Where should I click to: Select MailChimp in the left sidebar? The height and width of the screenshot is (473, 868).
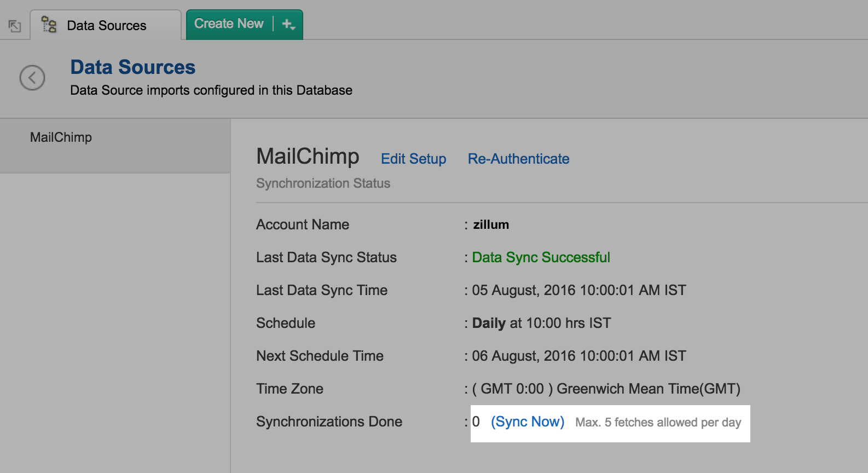coord(61,137)
